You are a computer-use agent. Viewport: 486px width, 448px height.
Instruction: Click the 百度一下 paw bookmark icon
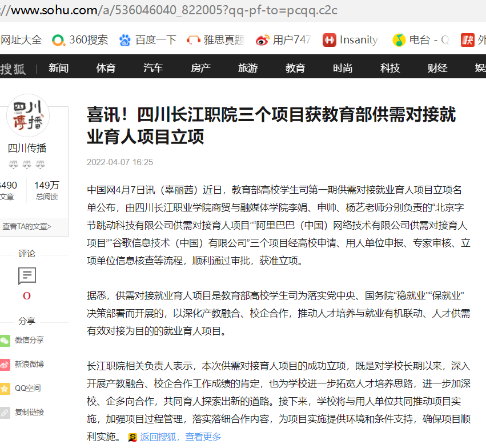[125, 41]
